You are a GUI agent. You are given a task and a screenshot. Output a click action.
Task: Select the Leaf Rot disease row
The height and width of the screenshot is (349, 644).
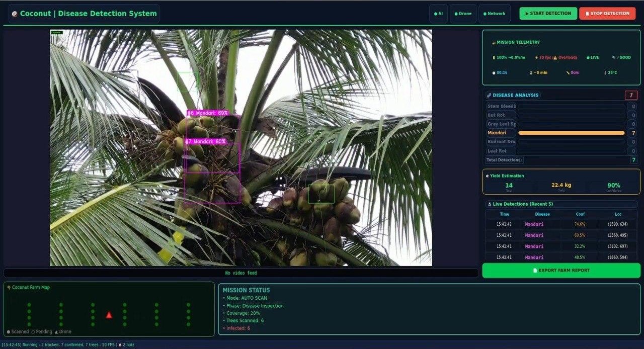pos(561,151)
